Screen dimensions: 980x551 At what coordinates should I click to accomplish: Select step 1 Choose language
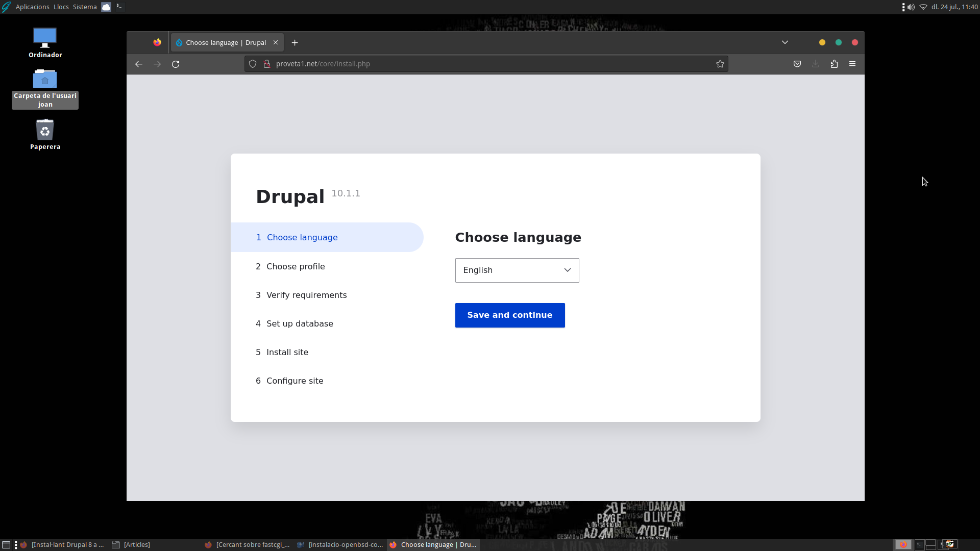tap(327, 237)
